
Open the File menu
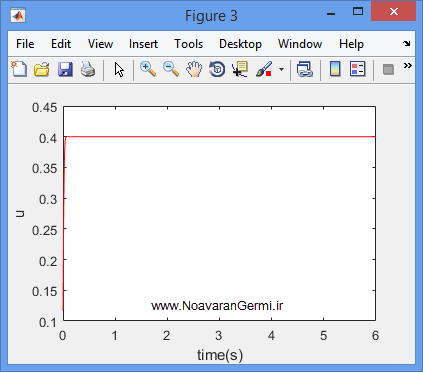25,44
